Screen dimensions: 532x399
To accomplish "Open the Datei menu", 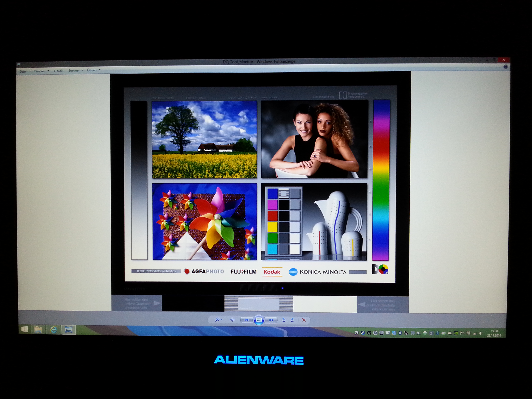I will pos(23,71).
